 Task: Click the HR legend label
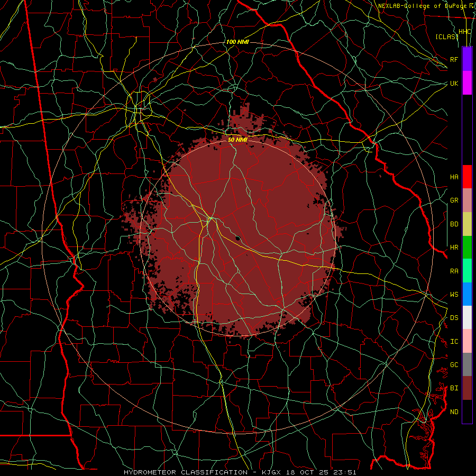click(x=454, y=248)
